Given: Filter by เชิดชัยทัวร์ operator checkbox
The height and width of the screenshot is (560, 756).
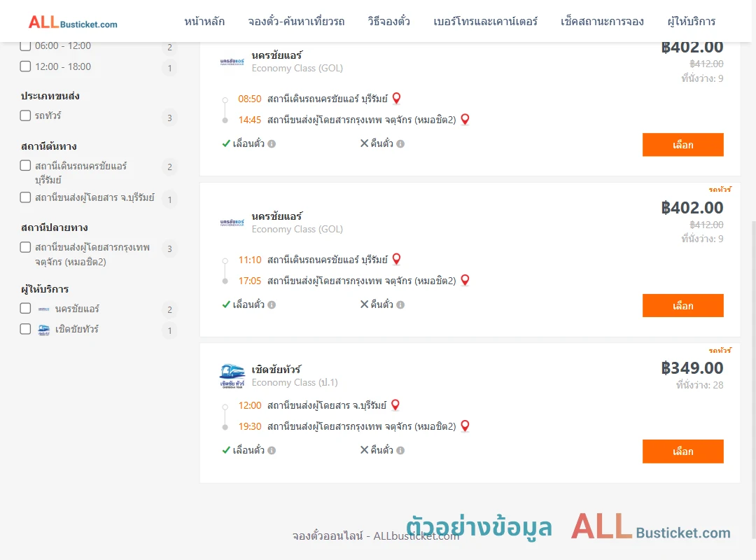Looking at the screenshot, I should click(x=26, y=329).
